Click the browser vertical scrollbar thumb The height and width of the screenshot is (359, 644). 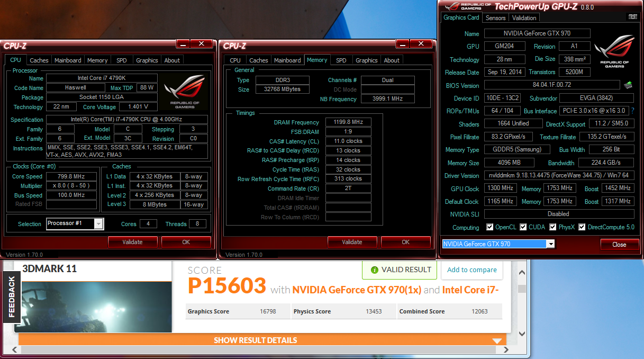[x=522, y=289]
